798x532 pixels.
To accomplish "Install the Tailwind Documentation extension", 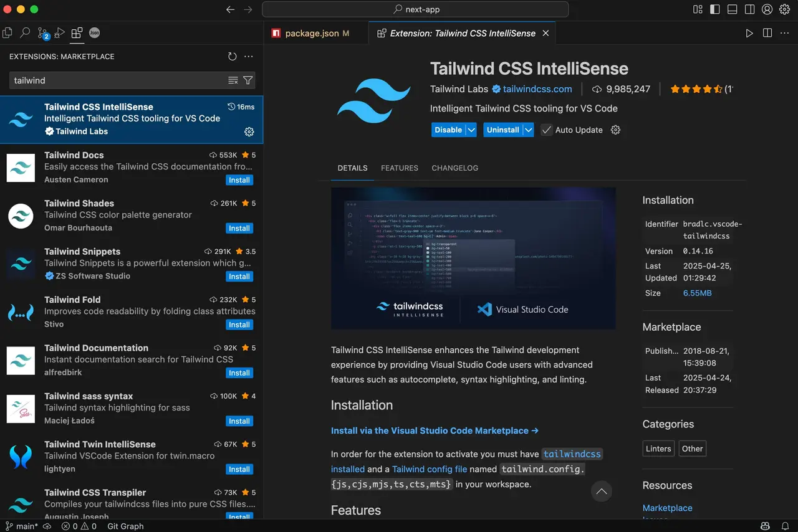I will [x=239, y=373].
